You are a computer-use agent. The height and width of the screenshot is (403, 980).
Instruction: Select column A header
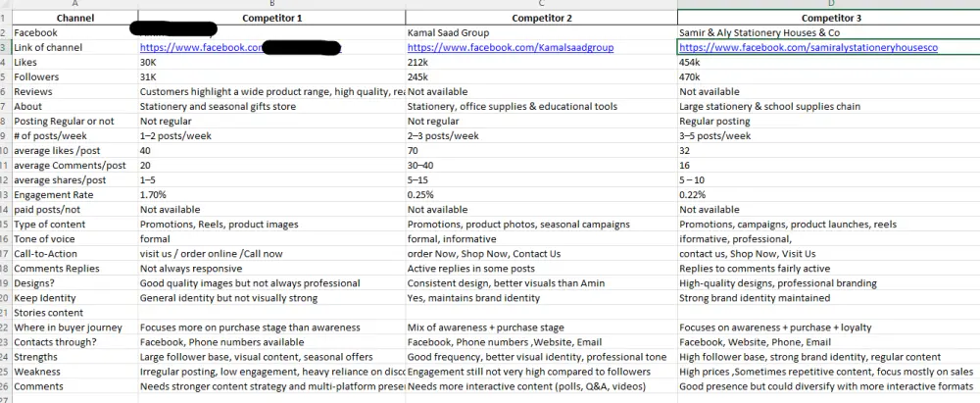click(74, 4)
